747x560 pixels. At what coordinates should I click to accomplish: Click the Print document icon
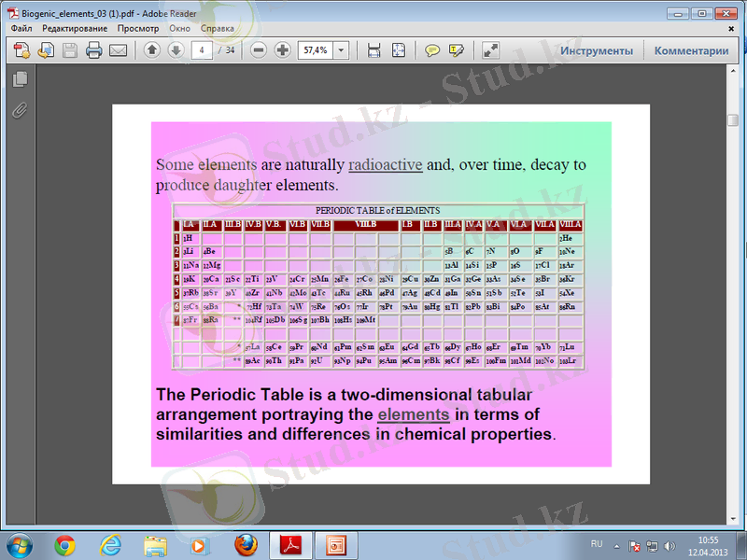click(93, 50)
